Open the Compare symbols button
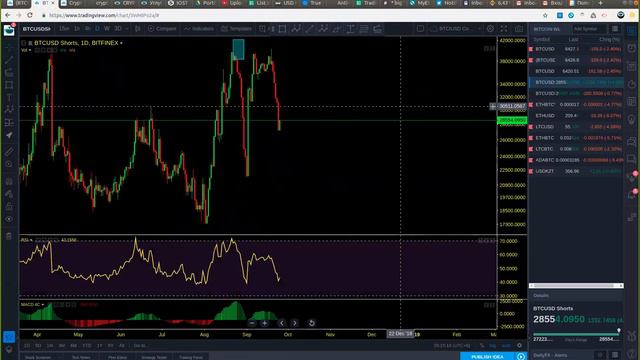The image size is (640, 360). pos(162,29)
